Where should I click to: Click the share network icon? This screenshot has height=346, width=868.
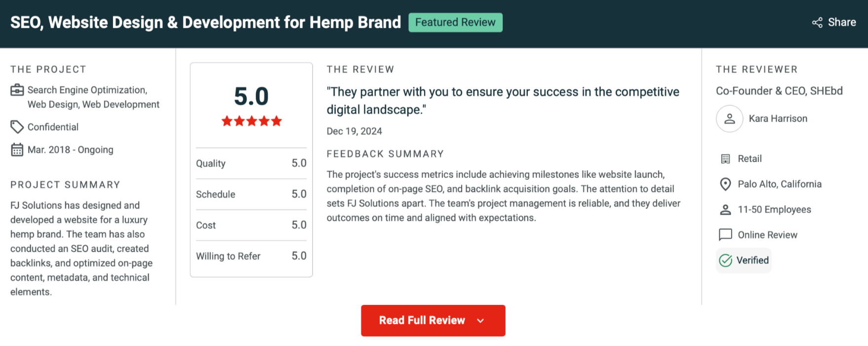click(817, 23)
